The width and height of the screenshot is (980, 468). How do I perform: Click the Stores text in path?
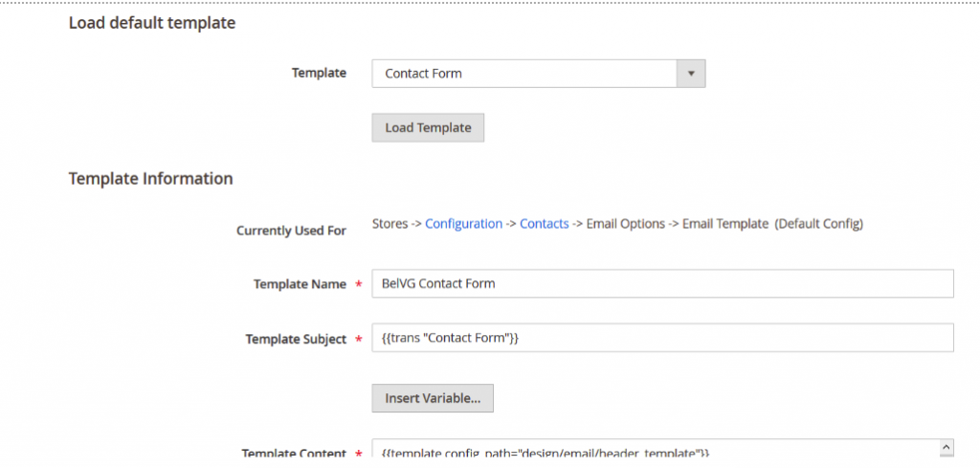point(390,223)
